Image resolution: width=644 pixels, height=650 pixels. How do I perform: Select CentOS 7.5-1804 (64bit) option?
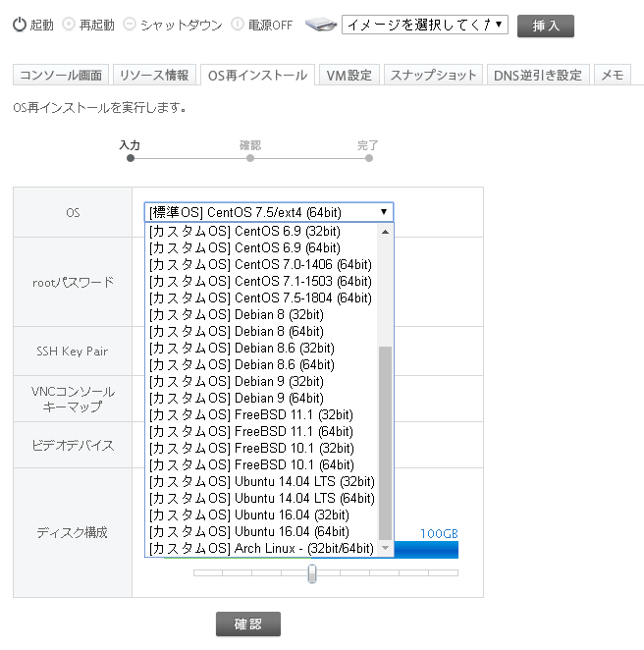[261, 298]
